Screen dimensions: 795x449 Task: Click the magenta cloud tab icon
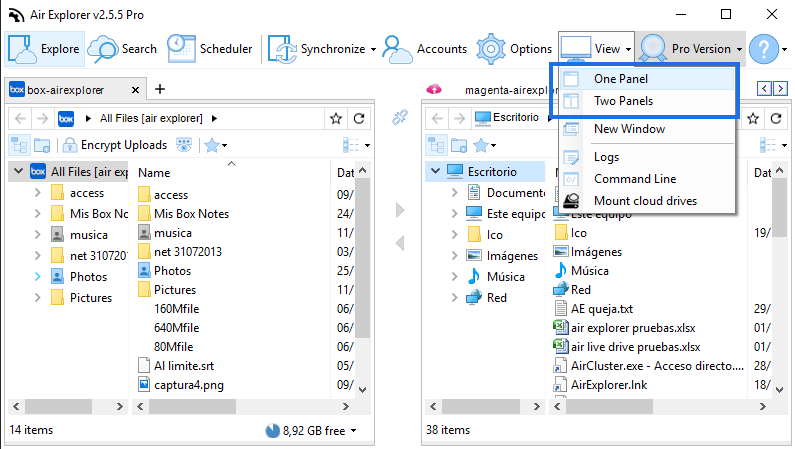tap(433, 90)
